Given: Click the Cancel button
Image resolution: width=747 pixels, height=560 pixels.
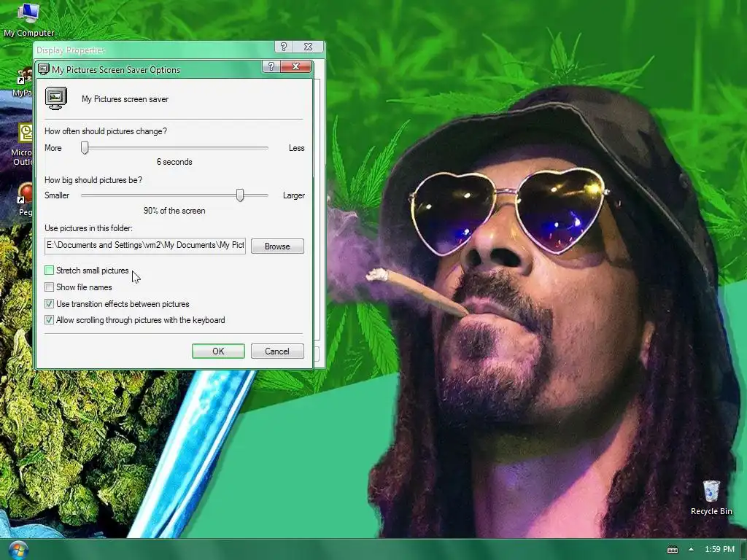Looking at the screenshot, I should [277, 351].
